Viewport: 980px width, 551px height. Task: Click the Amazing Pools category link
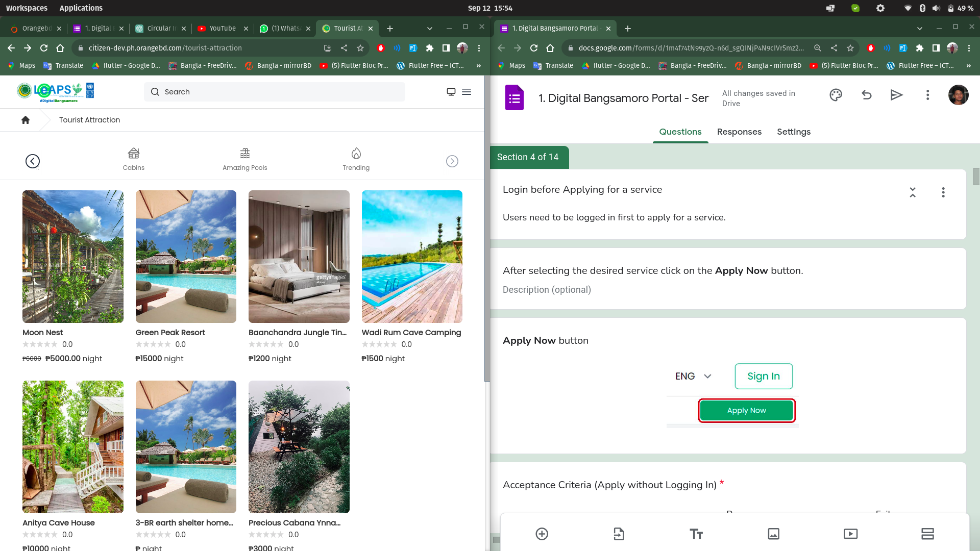244,159
